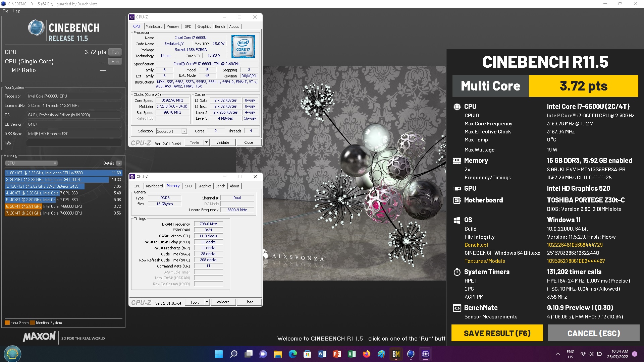Launch Firefox from the taskbar
This screenshot has height=362, width=644.
tap(367, 354)
